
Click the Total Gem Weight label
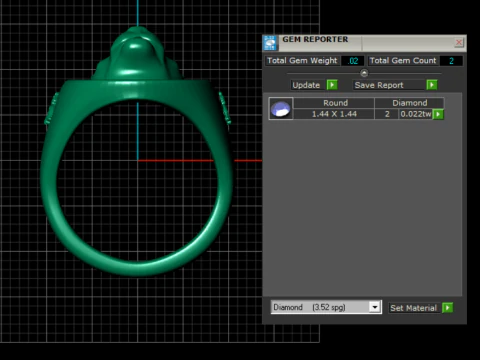point(302,61)
